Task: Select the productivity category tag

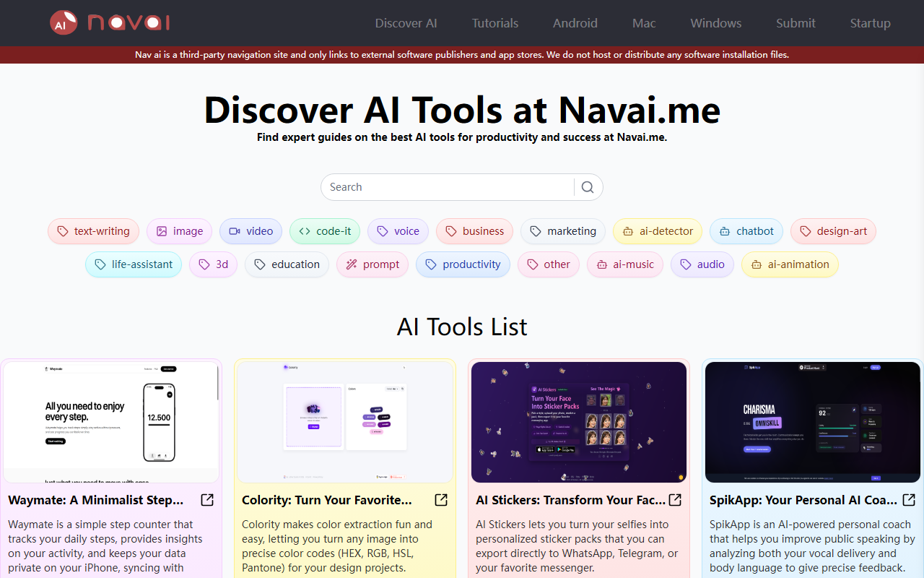Action: [463, 264]
